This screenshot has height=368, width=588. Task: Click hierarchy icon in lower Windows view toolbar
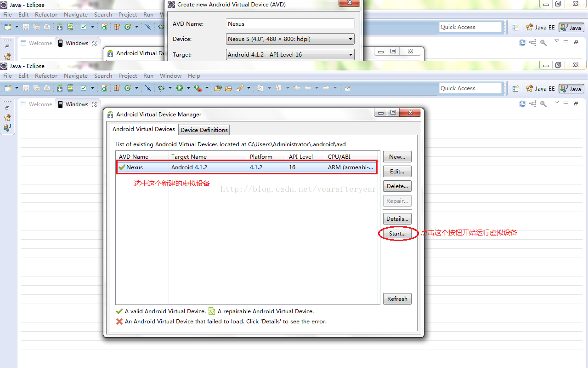[x=533, y=103]
